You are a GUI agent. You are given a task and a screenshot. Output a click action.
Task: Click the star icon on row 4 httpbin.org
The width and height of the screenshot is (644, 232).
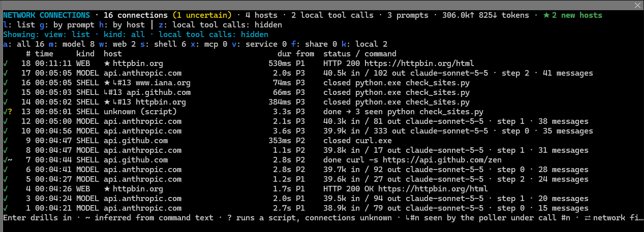coord(107,189)
